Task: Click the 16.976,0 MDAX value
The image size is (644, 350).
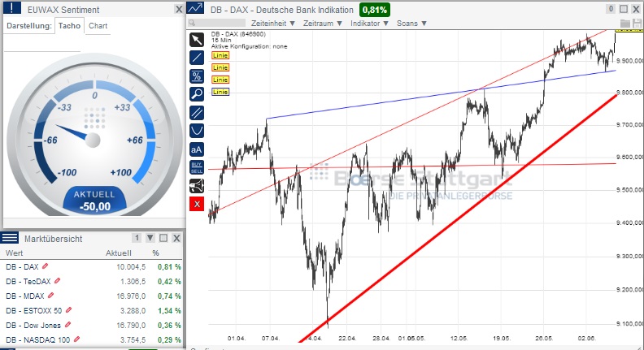Action: [x=131, y=296]
